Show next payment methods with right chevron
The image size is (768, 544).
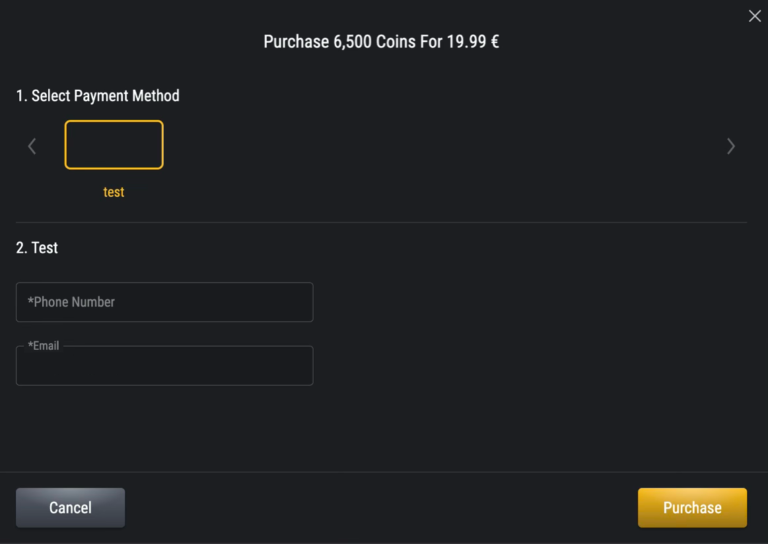731,146
